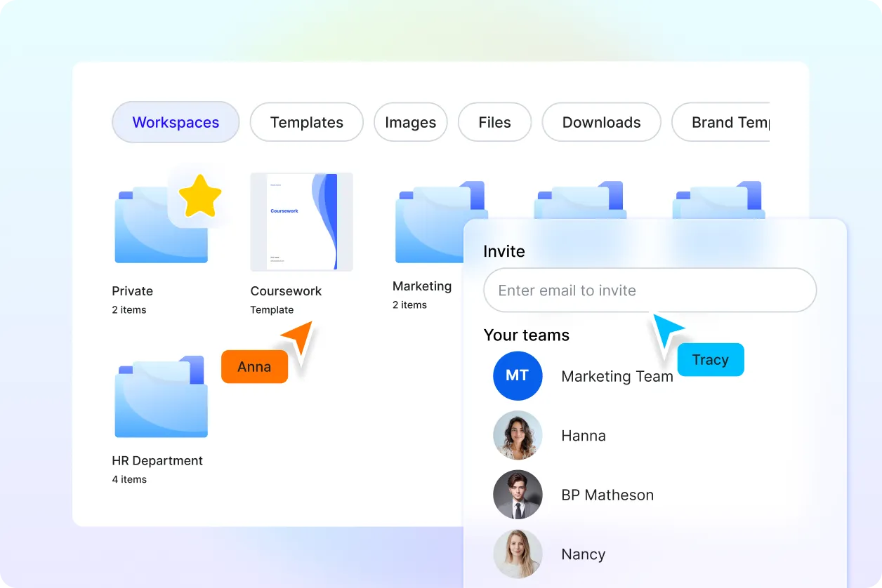Choose BP Matheson from the list
Screen dimensions: 882x588
point(607,495)
